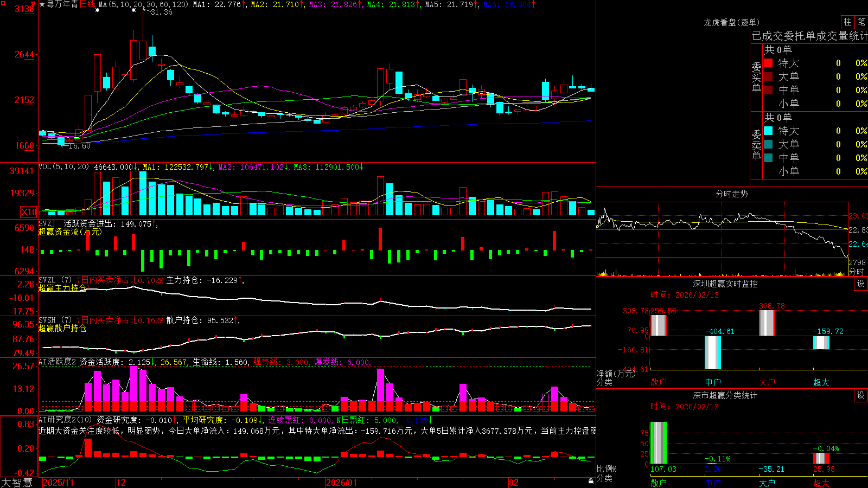This screenshot has height=488, width=868.
Task: Click the 中户 bar labeled -404.61
Action: [x=713, y=352]
